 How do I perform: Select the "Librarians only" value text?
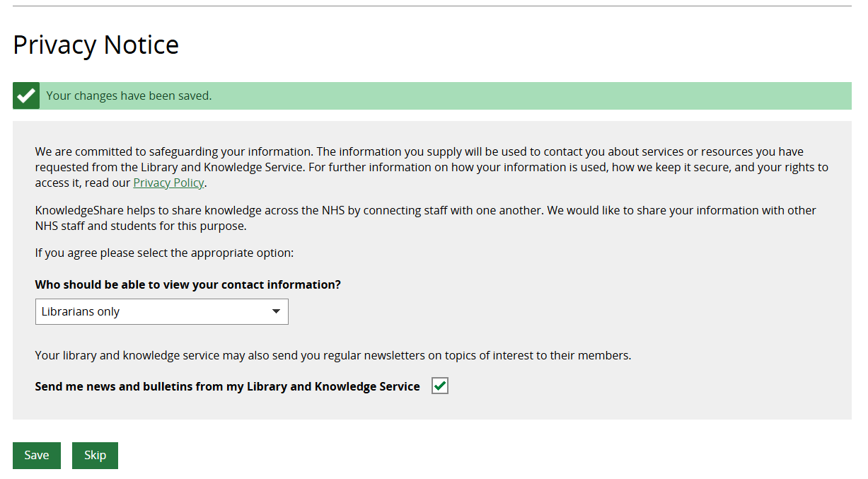[x=81, y=311]
